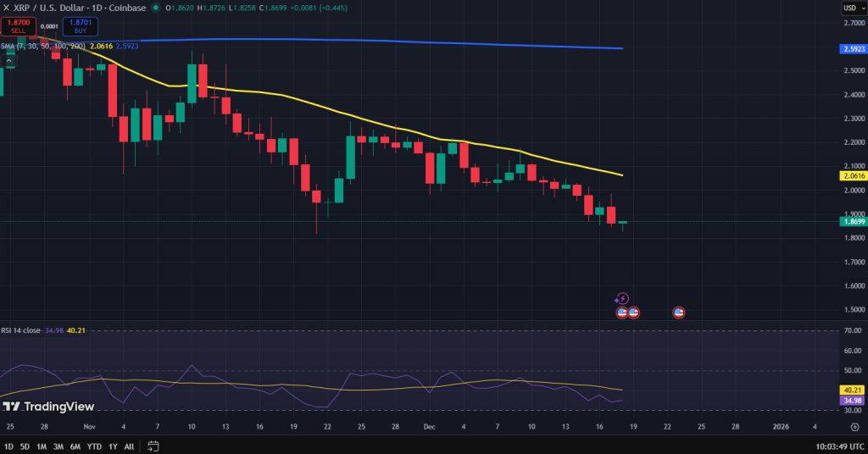Click the X icon beside XRP title
The image size is (868, 454).
click(x=7, y=8)
